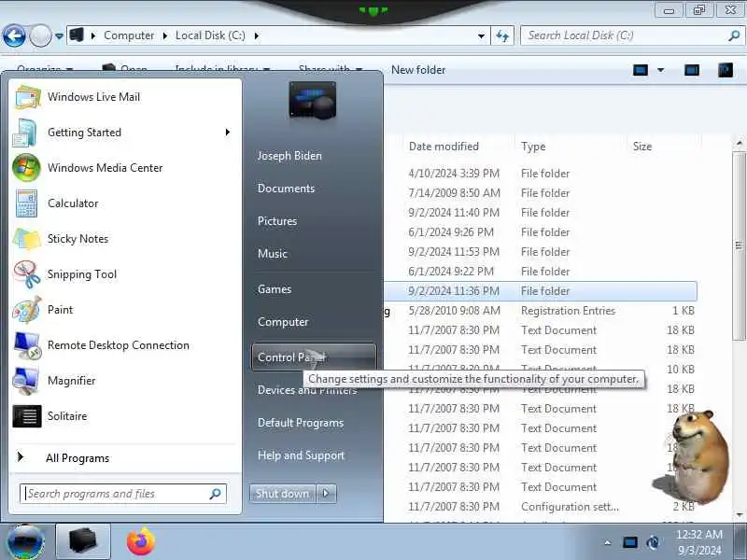The width and height of the screenshot is (747, 560).
Task: Open the shut down options arrow
Action: pos(326,494)
